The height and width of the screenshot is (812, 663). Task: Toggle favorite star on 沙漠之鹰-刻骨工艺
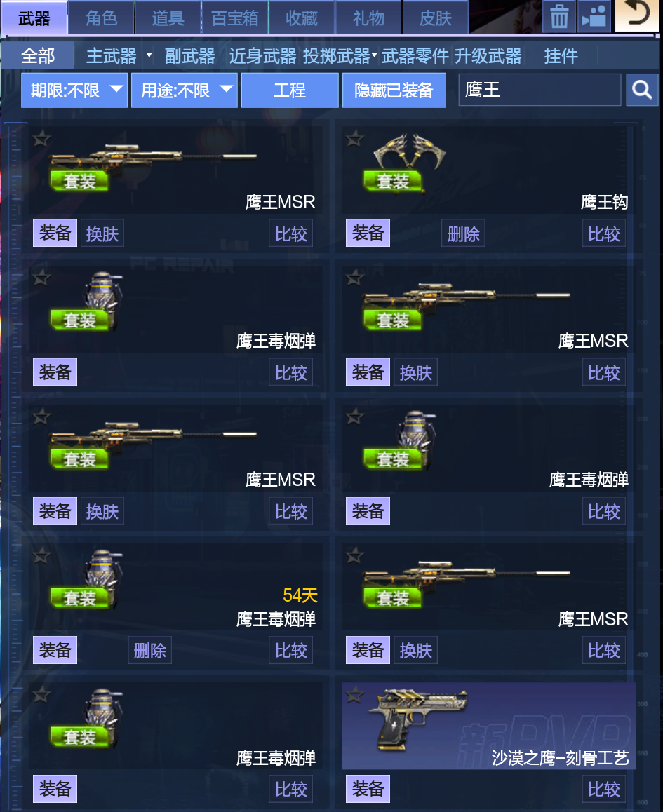point(355,694)
